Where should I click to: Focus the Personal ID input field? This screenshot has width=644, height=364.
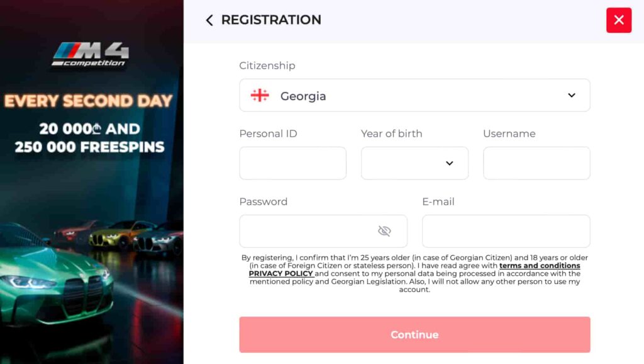(292, 163)
